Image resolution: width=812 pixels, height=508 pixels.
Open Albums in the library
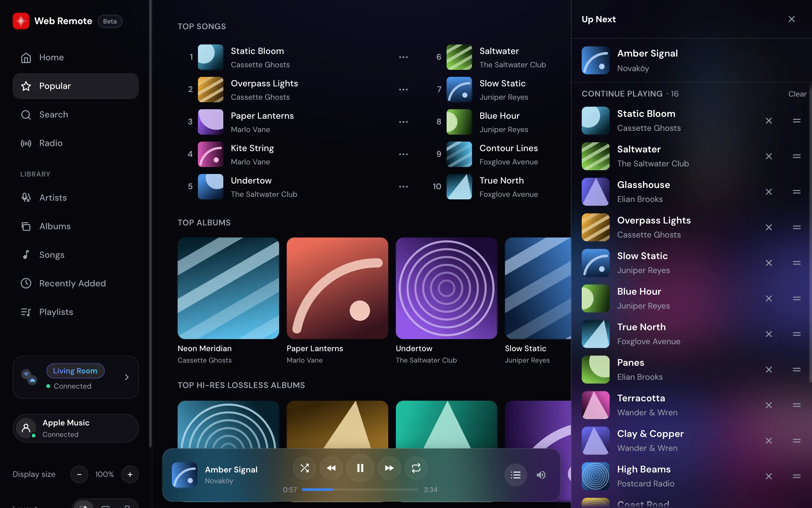click(75, 226)
